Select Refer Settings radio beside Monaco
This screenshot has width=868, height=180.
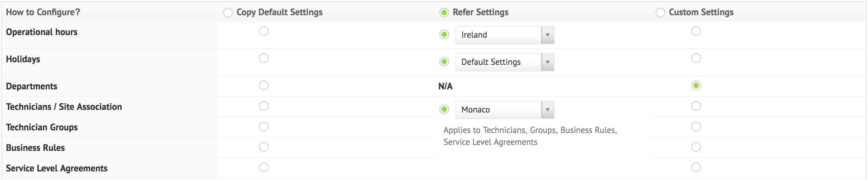[444, 110]
